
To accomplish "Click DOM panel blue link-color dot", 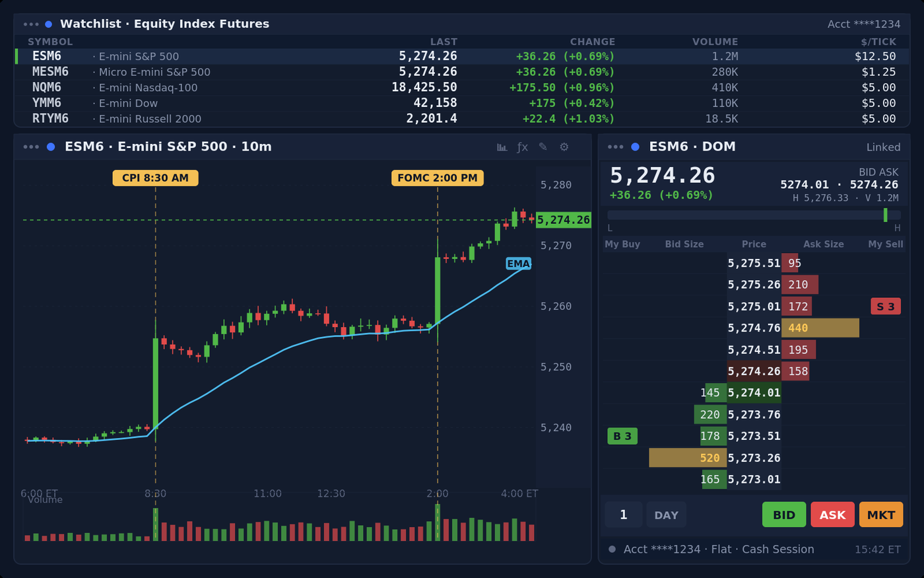I will pos(635,147).
